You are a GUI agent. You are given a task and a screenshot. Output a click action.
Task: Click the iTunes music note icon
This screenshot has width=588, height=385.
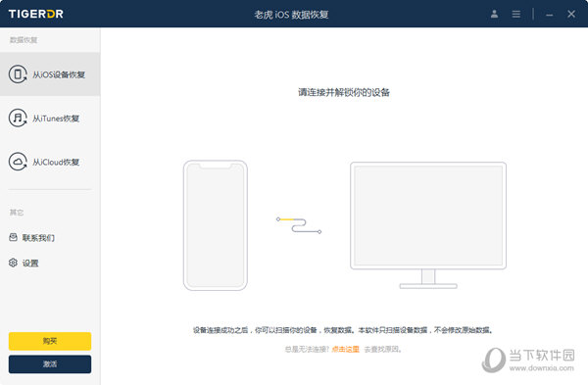click(18, 119)
